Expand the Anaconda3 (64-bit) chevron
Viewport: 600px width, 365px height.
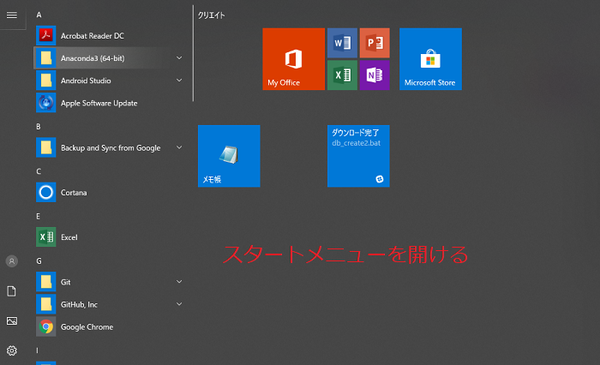(x=179, y=58)
